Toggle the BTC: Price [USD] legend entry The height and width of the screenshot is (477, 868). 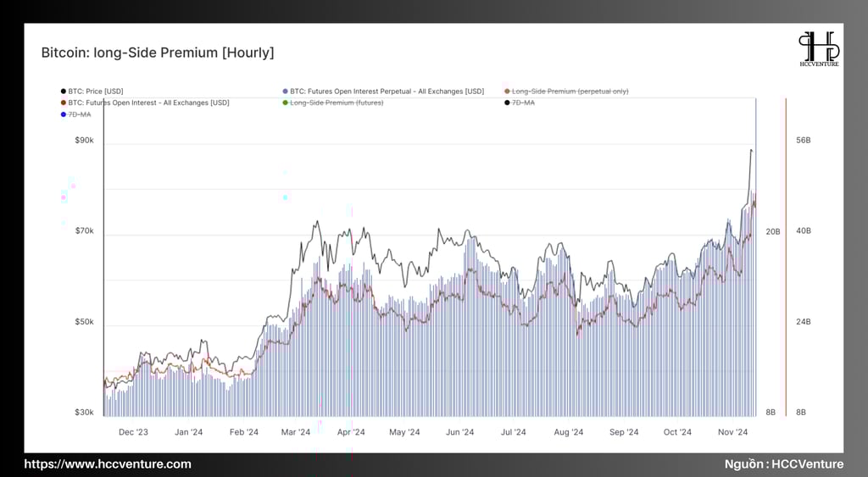[x=92, y=92]
